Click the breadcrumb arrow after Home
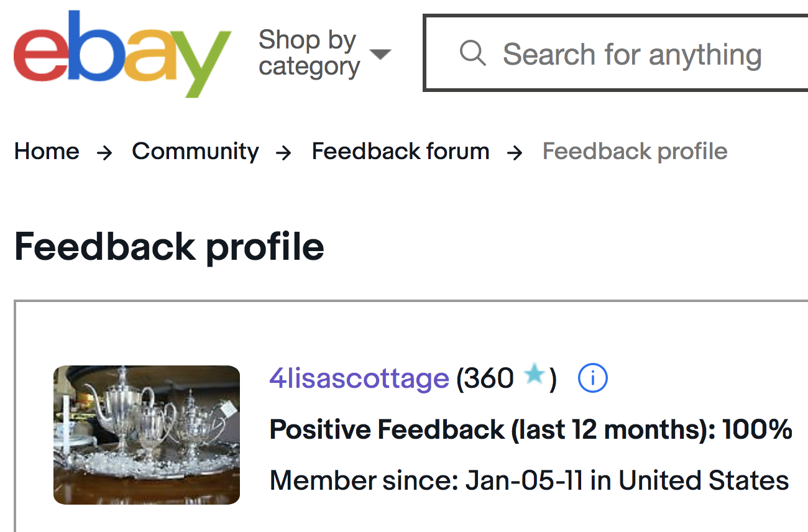The width and height of the screenshot is (808, 532). pos(105,152)
